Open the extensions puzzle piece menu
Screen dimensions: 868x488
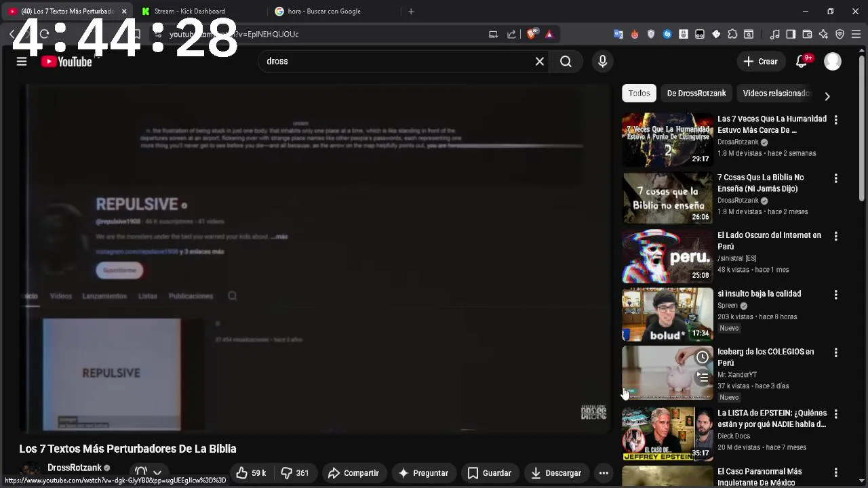732,34
